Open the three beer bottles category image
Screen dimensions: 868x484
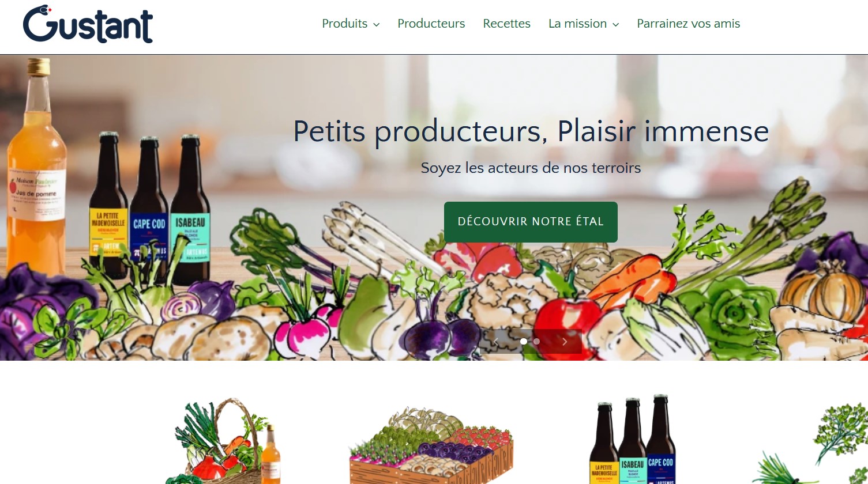[x=632, y=439]
